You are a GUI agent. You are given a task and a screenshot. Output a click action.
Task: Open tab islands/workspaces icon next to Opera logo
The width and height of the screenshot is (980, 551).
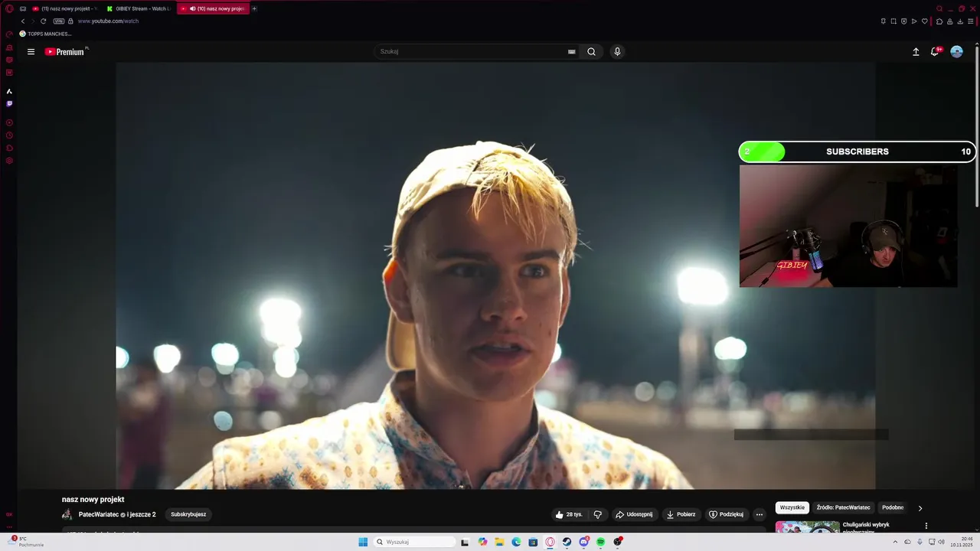click(23, 8)
